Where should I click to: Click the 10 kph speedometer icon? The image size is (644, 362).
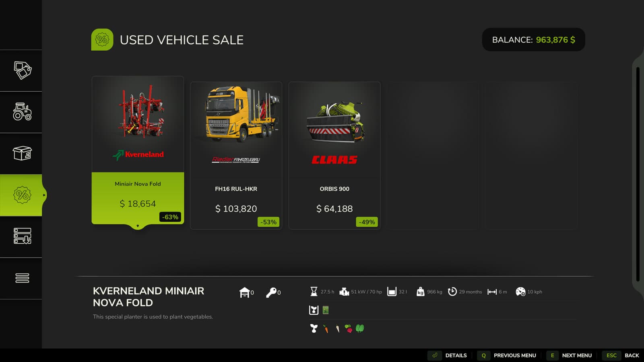pos(520,292)
